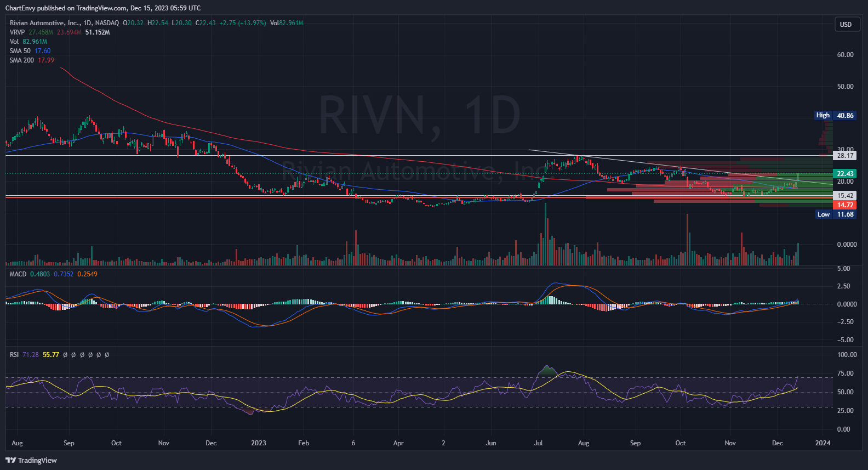Click the SMA 50 value 17.60

click(x=43, y=51)
